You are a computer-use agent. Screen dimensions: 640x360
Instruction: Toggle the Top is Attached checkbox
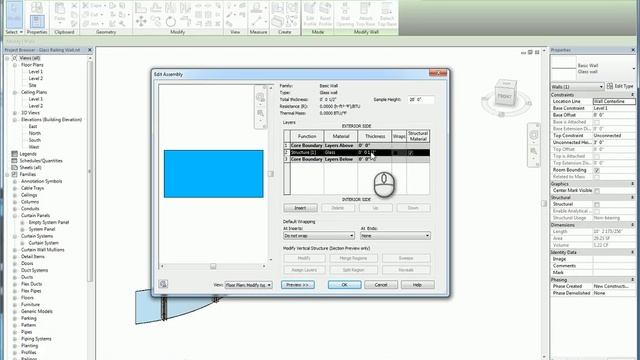pyautogui.click(x=597, y=156)
